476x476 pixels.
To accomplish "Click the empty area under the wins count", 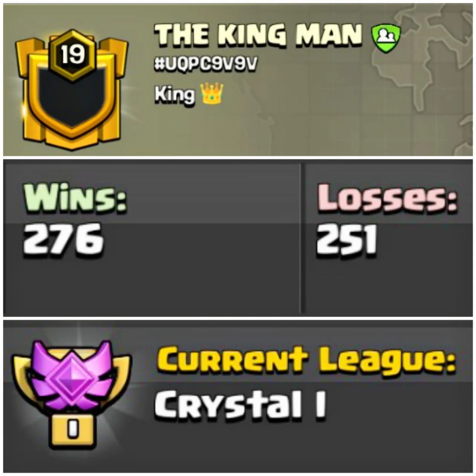I will click(152, 284).
